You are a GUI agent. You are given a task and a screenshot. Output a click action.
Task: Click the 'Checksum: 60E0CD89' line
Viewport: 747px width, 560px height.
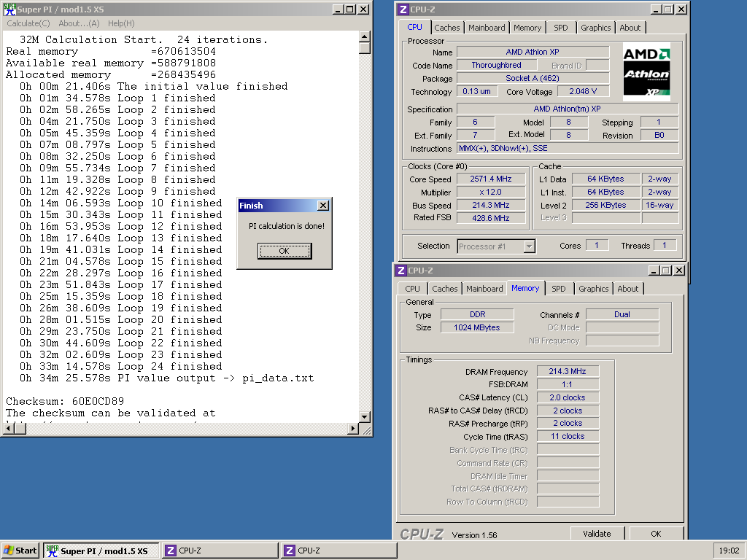65,401
